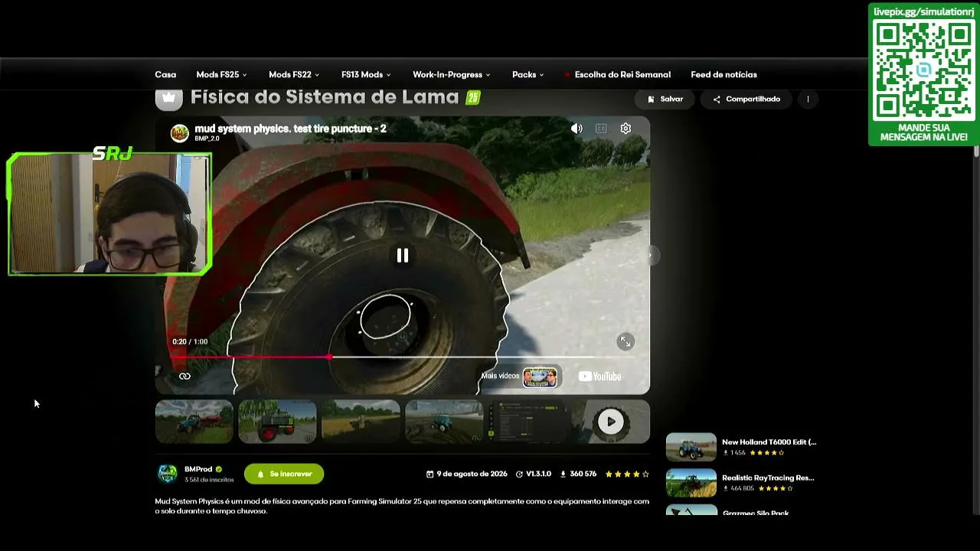Subscribe with the Se inscrever button

(284, 474)
